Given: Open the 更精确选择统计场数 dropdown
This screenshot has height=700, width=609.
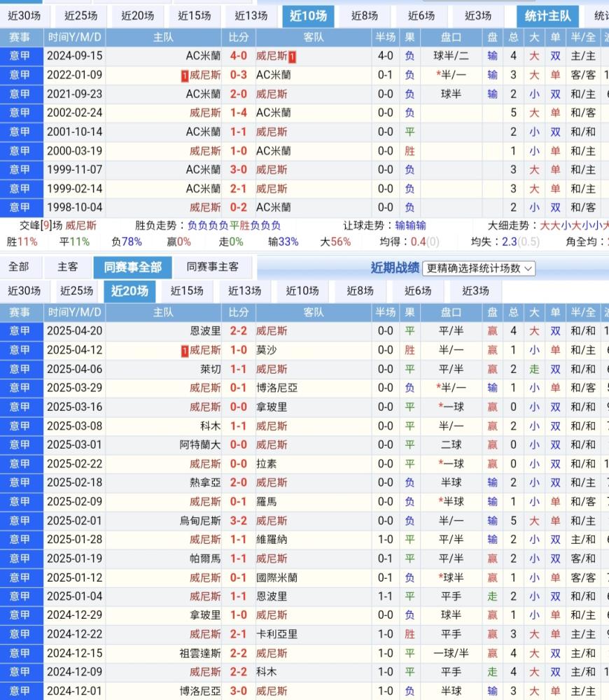Looking at the screenshot, I should (479, 267).
